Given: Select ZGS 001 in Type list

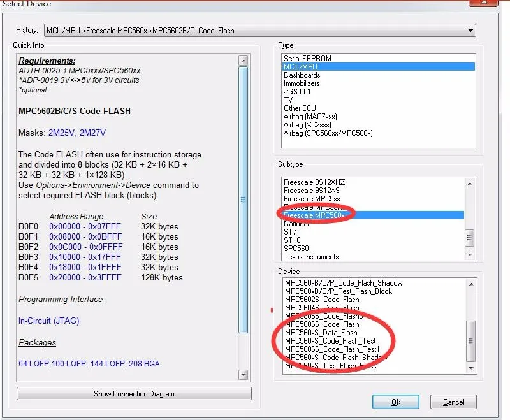Looking at the screenshot, I should click(x=378, y=92).
